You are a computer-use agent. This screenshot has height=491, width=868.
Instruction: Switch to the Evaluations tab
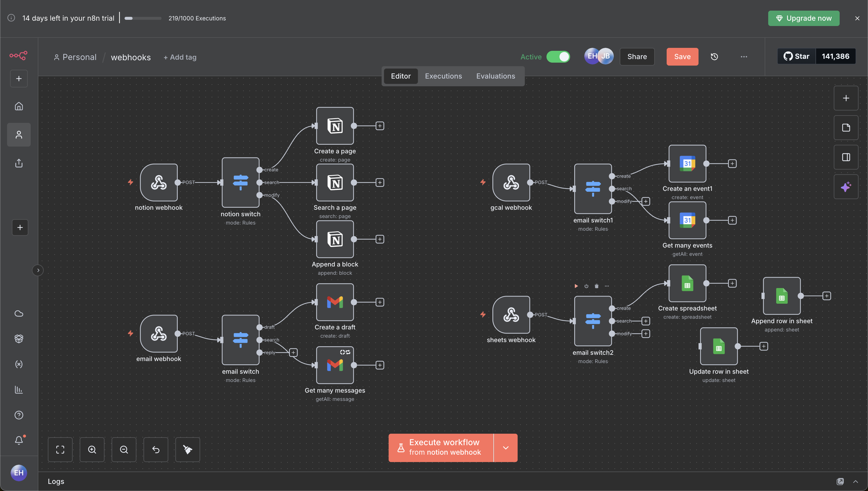pyautogui.click(x=495, y=76)
